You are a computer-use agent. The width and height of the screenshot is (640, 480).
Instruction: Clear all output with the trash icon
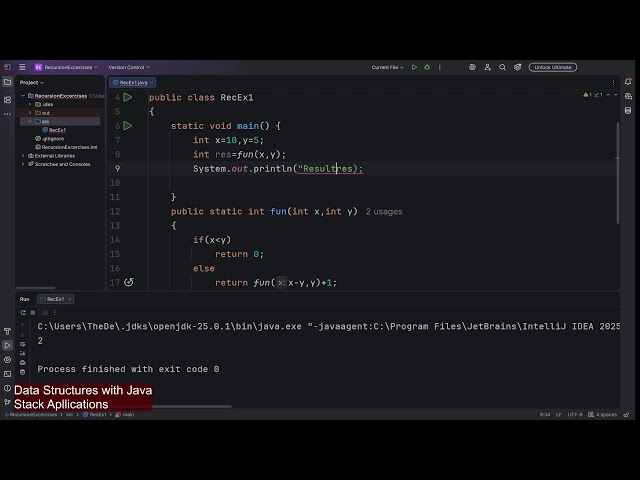(22, 372)
